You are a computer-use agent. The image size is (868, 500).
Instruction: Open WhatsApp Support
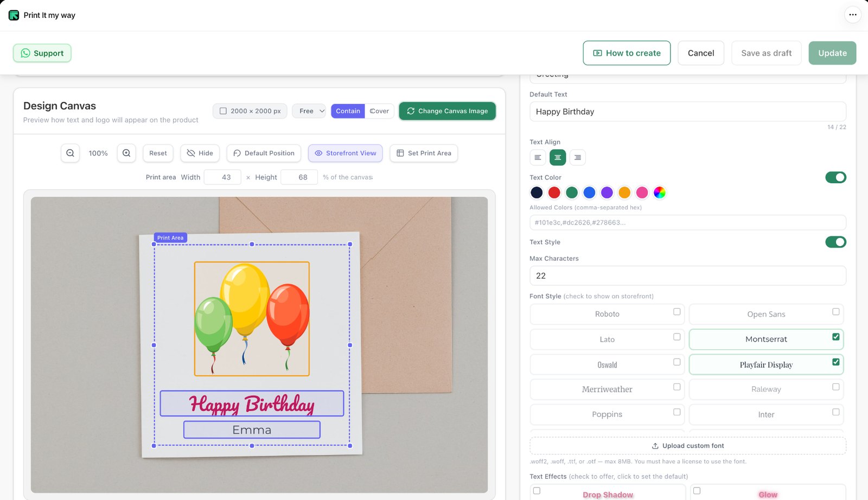point(42,53)
